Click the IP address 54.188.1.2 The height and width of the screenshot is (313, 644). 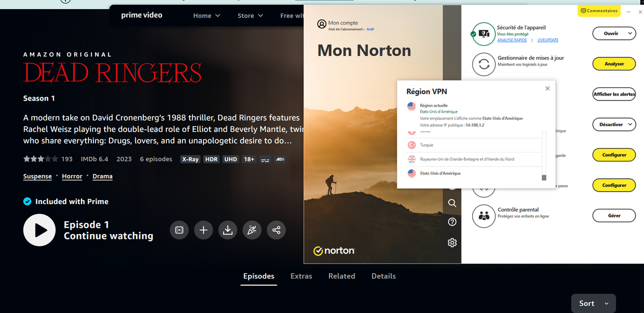474,125
